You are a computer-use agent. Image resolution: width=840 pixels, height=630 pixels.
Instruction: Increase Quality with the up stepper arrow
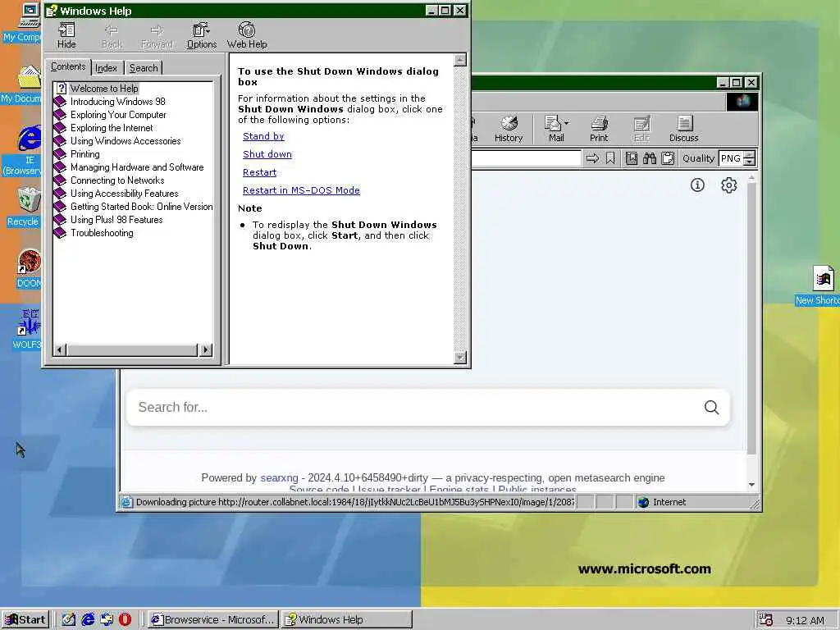750,154
